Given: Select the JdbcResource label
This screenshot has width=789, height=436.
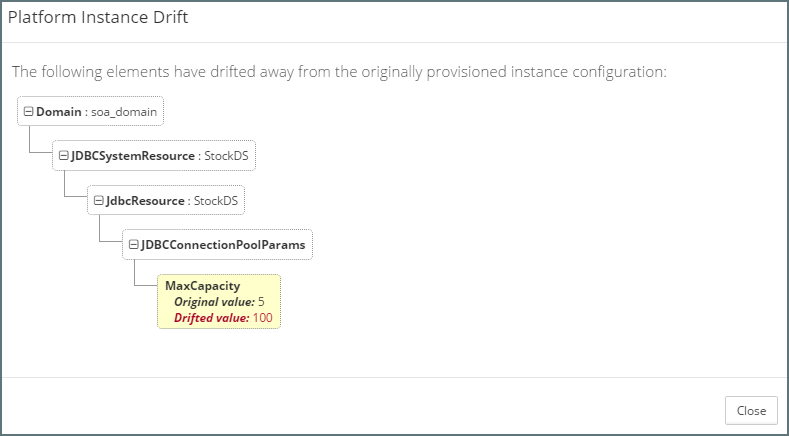Looking at the screenshot, I should point(145,200).
